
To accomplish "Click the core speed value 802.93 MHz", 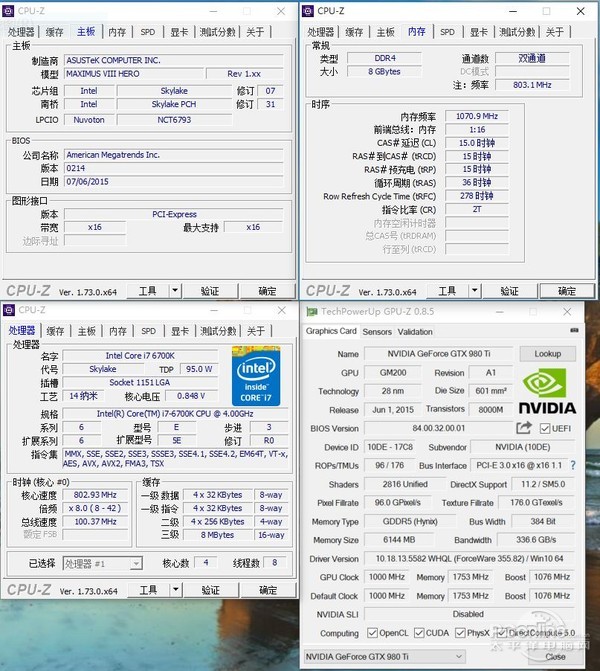I will point(95,495).
